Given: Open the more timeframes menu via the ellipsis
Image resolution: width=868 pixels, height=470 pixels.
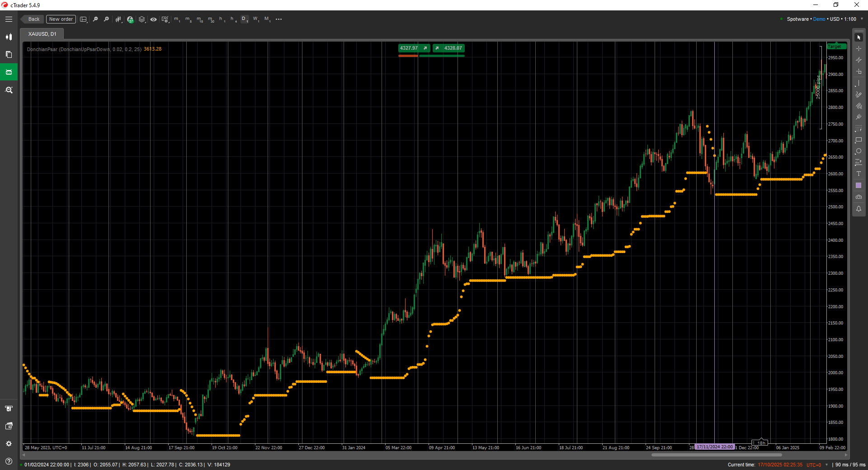Looking at the screenshot, I should point(278,19).
